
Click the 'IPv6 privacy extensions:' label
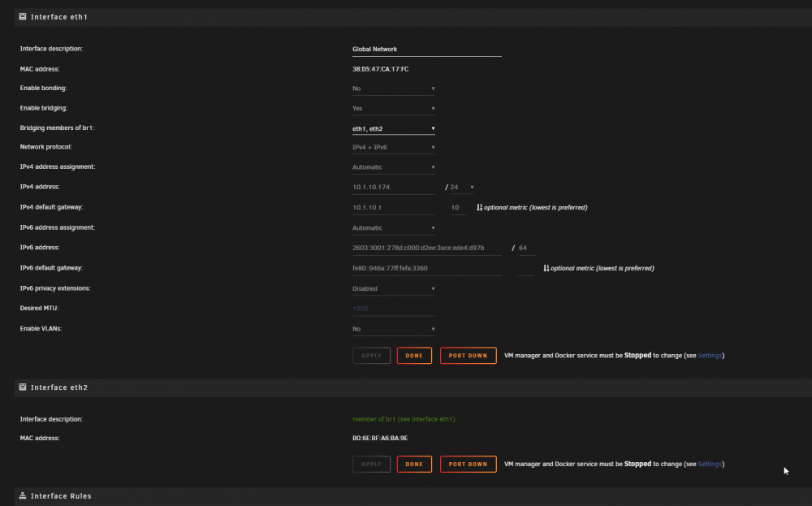click(x=55, y=288)
